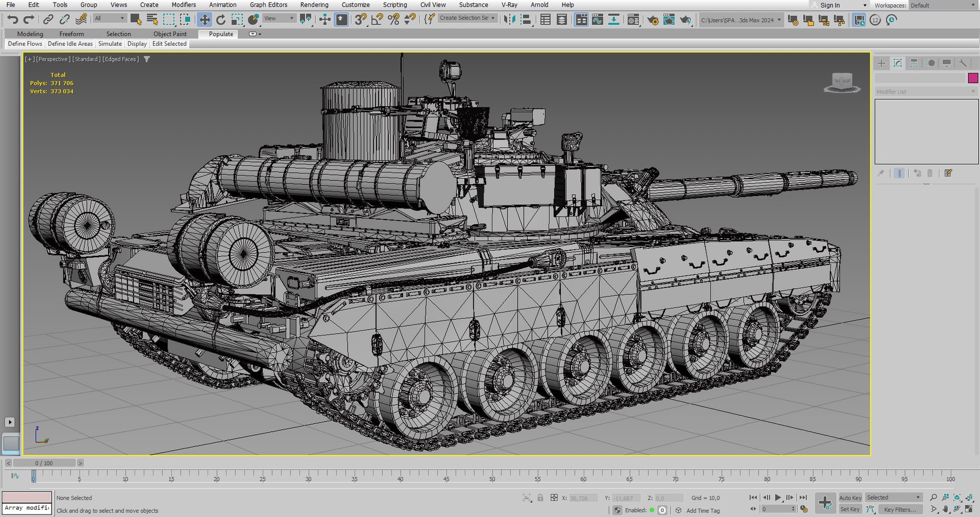Click the Simulate button
Screen dimensions: 980x517
(x=110, y=44)
